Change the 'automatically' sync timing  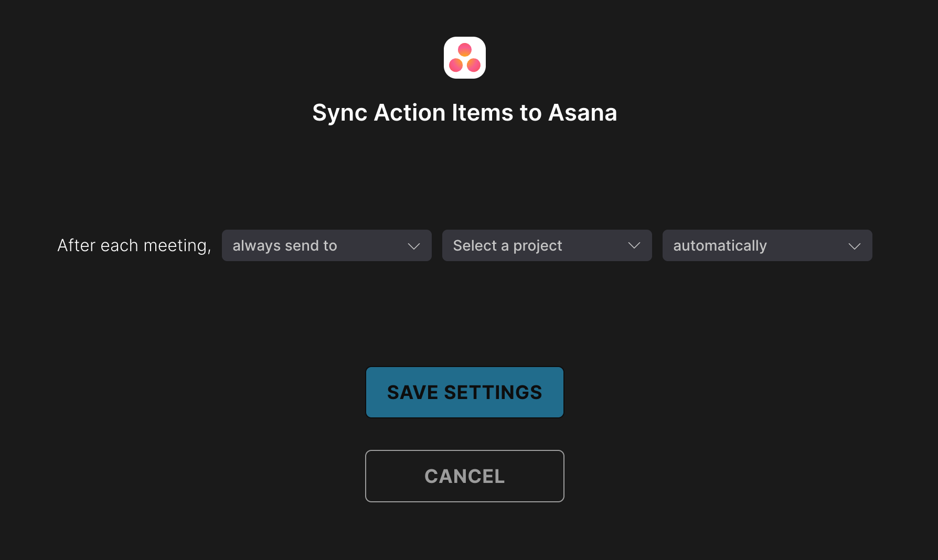click(768, 245)
